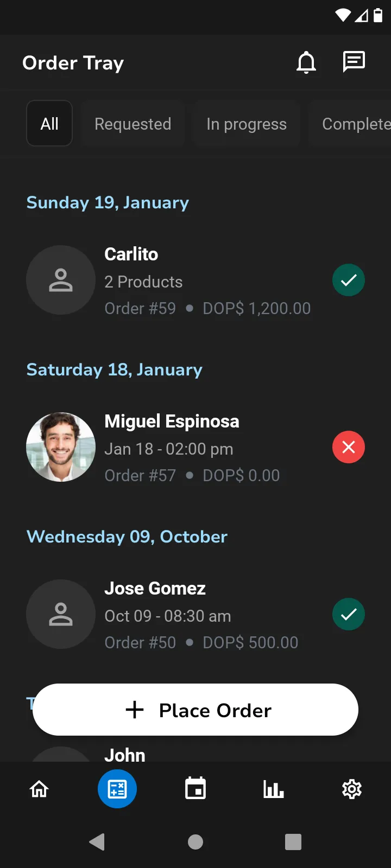The width and height of the screenshot is (391, 868).
Task: Show In progress orders tab
Action: tap(247, 124)
